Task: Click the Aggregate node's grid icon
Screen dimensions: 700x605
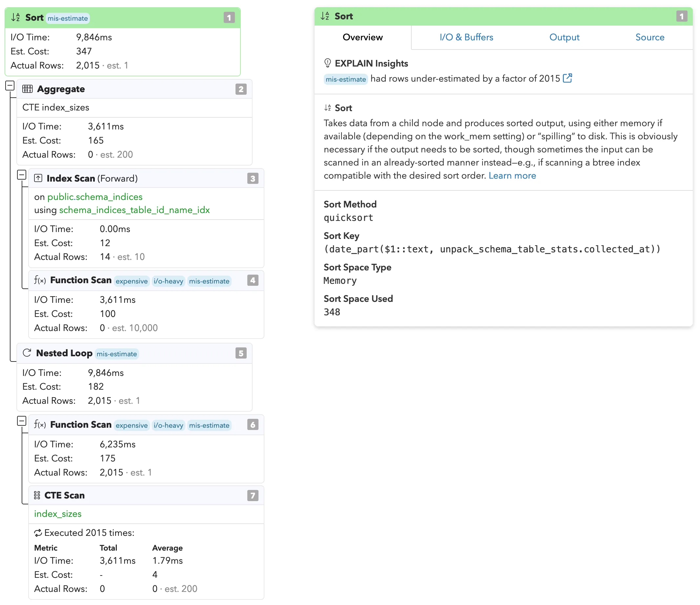Action: point(27,89)
